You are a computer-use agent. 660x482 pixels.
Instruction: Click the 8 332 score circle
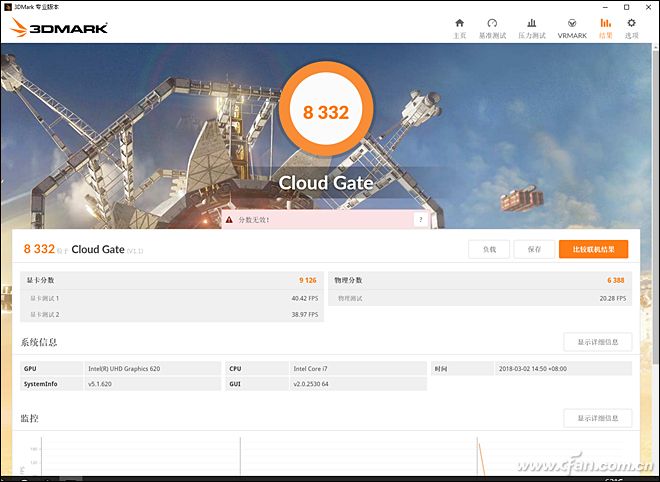tap(326, 109)
